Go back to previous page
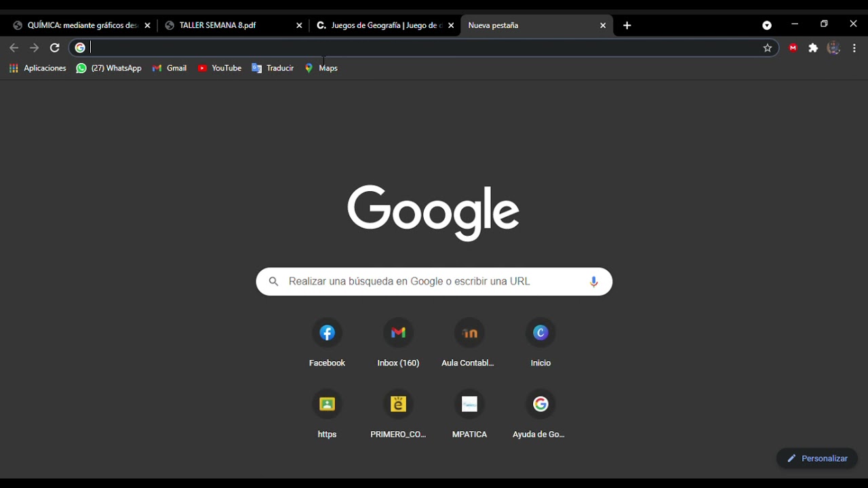This screenshot has height=488, width=868. pos(14,48)
